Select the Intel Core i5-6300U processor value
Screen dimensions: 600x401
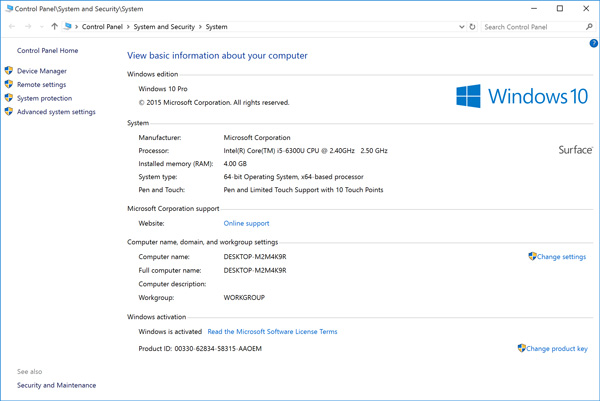click(305, 151)
